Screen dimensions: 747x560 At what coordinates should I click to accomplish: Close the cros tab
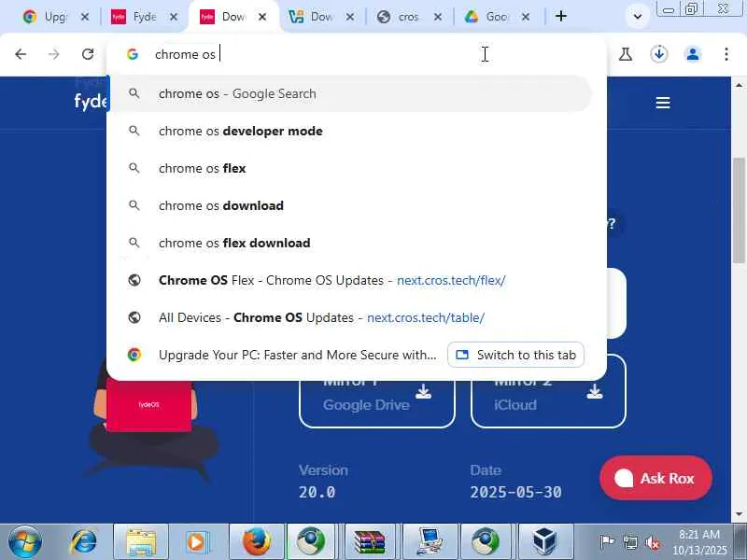coord(438,17)
